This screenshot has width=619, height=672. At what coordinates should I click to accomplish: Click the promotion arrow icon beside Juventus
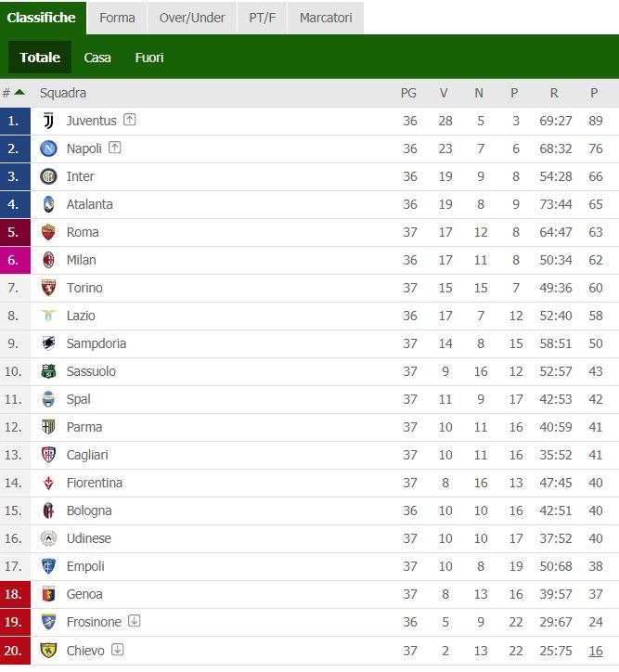click(129, 120)
